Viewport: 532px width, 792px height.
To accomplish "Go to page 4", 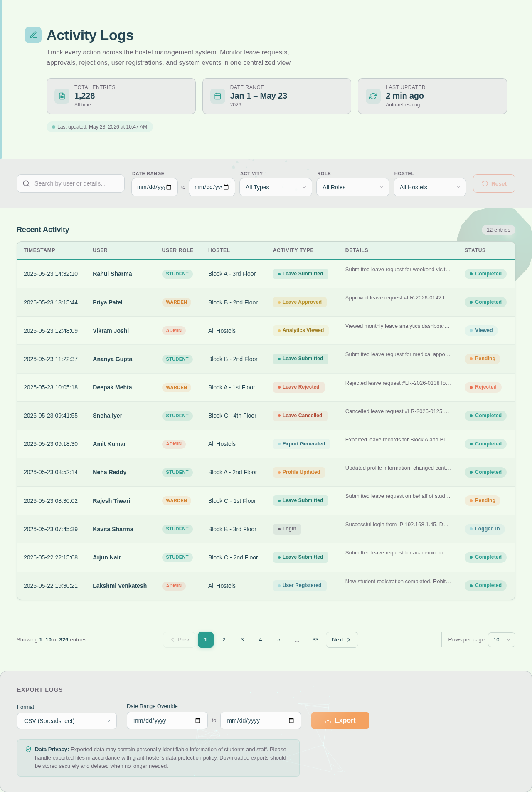I will [261, 640].
